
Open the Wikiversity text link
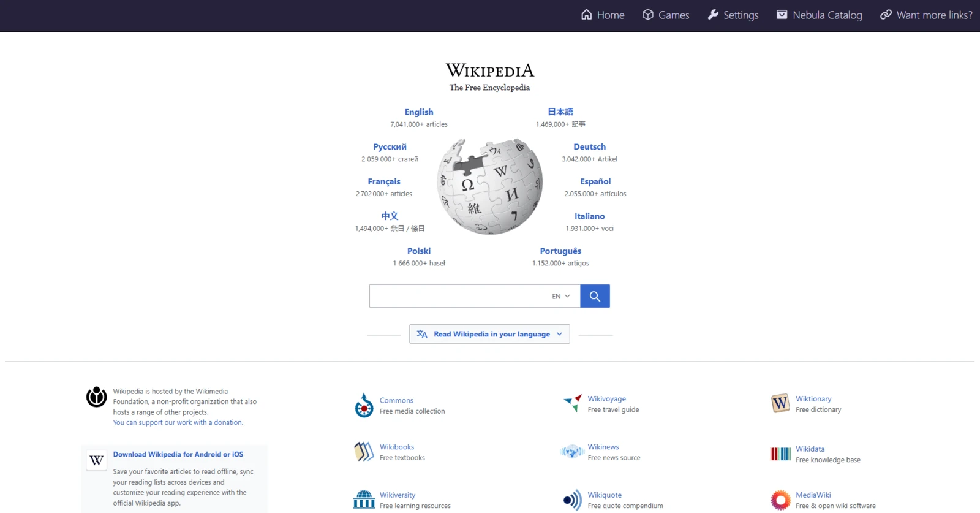point(398,495)
